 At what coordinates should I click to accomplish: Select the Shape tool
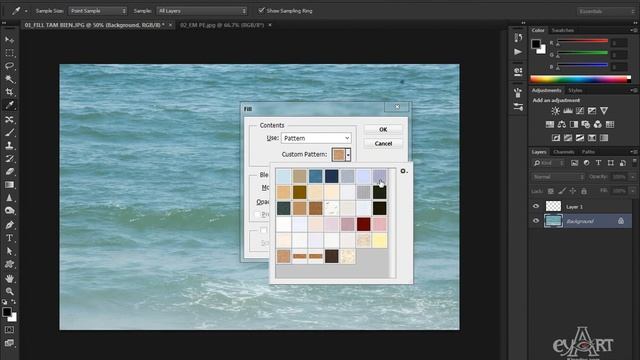[x=9, y=264]
